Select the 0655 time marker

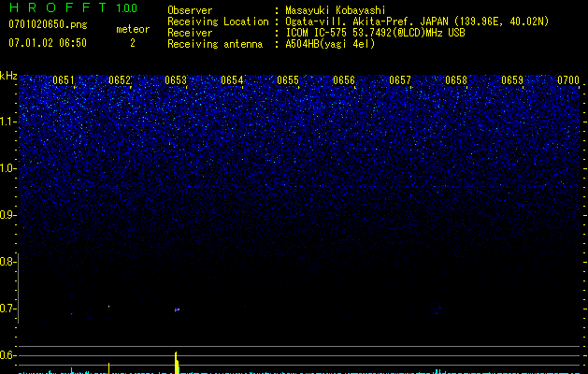(288, 80)
